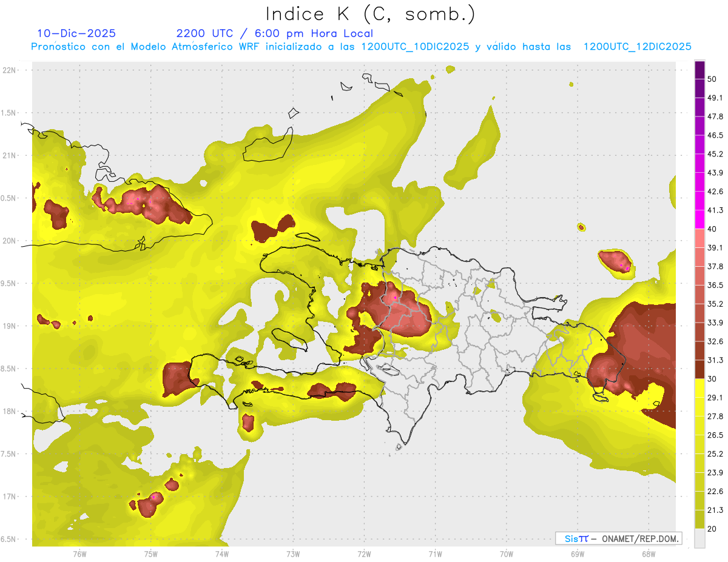Click the "69W" longitude label
728x562 pixels.
coord(578,554)
